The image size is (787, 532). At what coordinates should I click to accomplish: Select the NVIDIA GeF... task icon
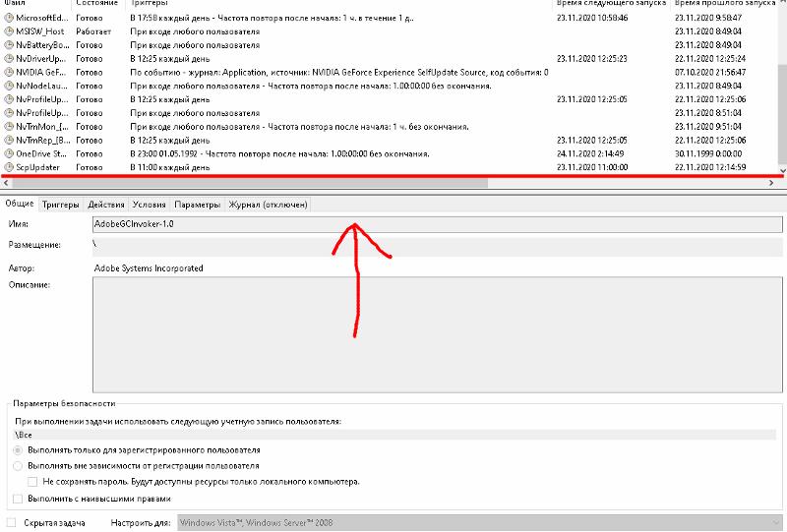click(x=9, y=72)
